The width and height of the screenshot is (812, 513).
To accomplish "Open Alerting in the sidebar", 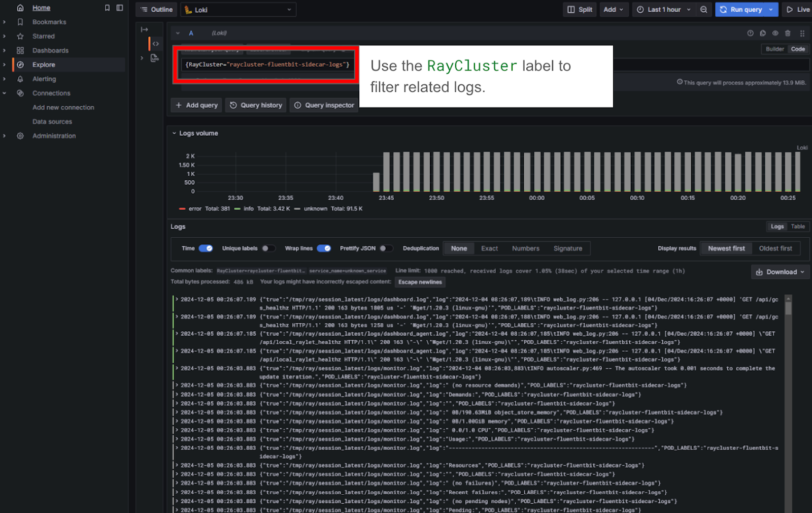I will 44,79.
